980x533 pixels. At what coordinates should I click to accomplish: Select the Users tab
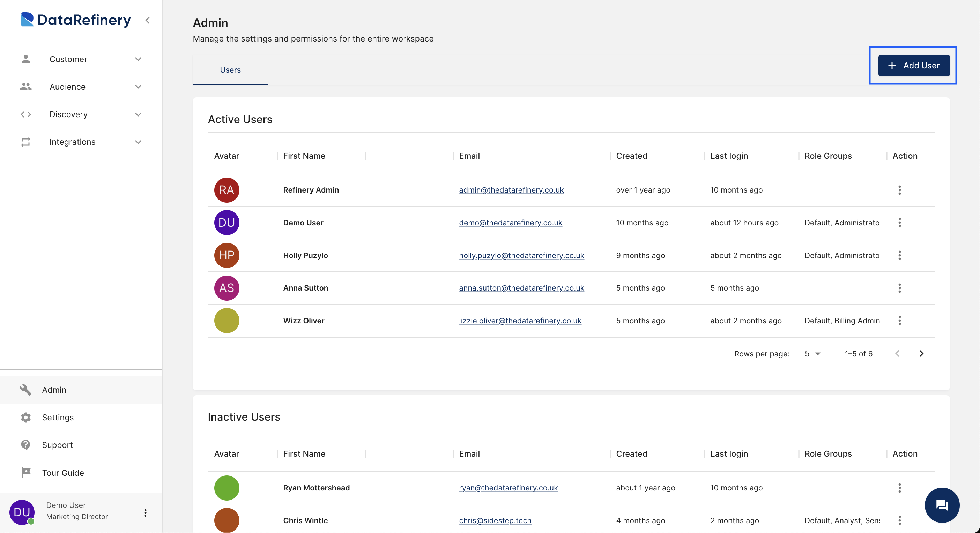[230, 69]
